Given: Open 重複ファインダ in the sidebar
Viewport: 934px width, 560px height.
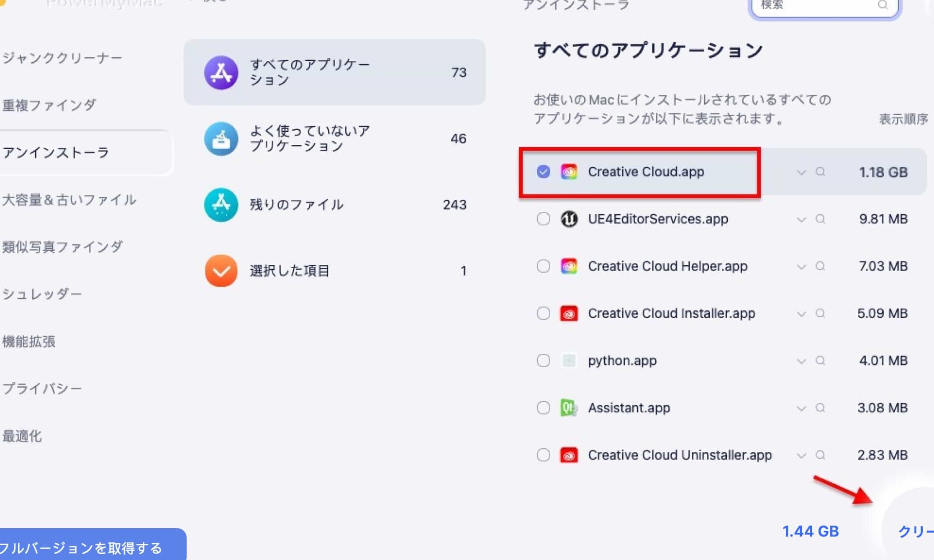Looking at the screenshot, I should [49, 105].
